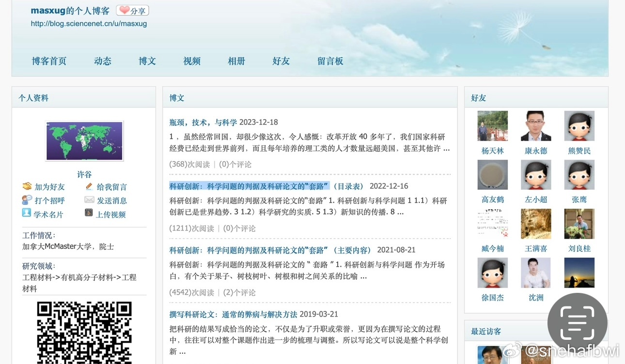Click the (368)次阅读 read count

tap(189, 164)
